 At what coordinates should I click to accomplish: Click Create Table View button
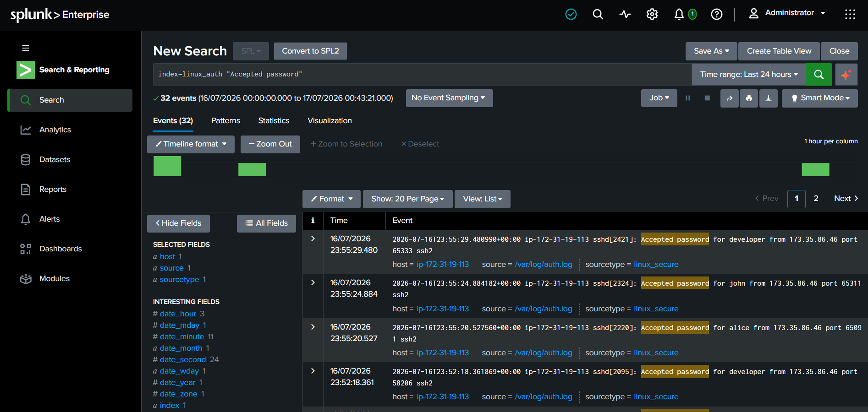(x=779, y=51)
